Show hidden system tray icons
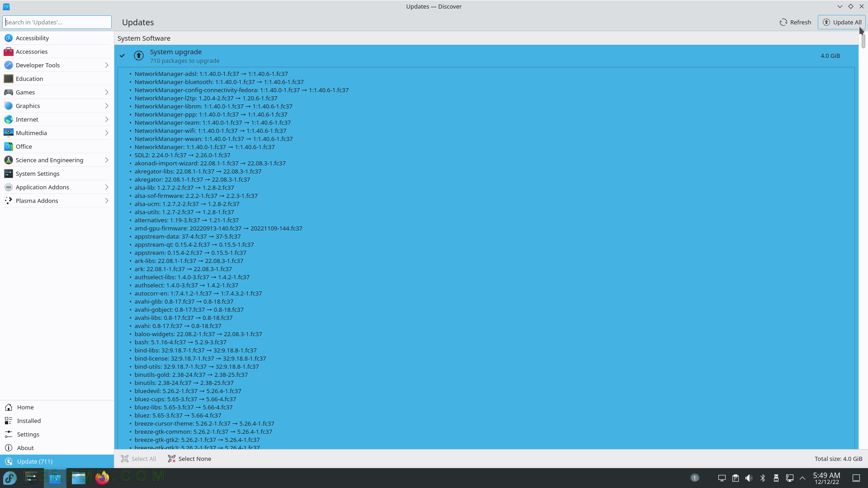 pyautogui.click(x=802, y=478)
